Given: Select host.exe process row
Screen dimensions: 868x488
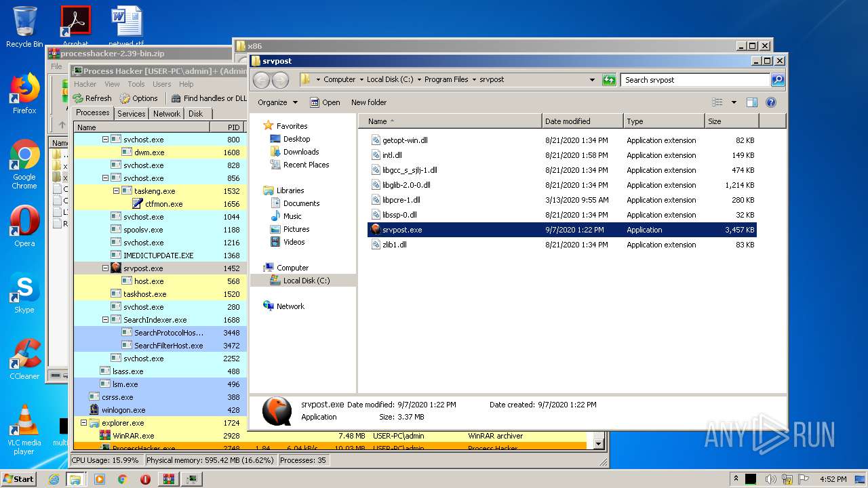Looking at the screenshot, I should (160, 281).
